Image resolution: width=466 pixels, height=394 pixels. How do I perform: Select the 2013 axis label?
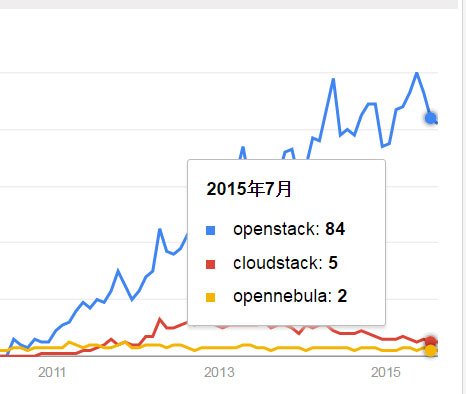point(219,372)
